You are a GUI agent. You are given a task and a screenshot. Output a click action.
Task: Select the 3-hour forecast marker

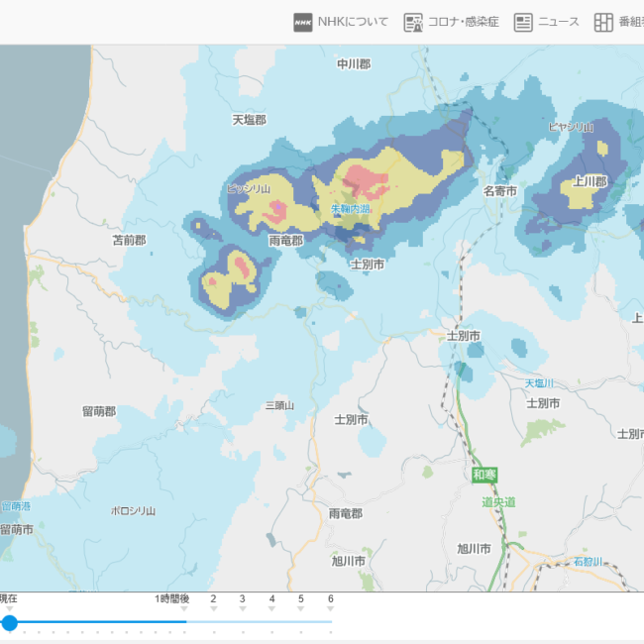pyautogui.click(x=242, y=599)
